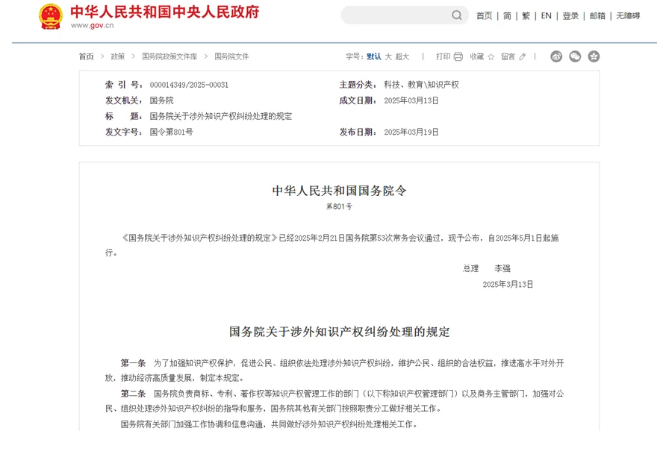Go to 国务院政策文件库 in breadcrumb

pos(169,57)
